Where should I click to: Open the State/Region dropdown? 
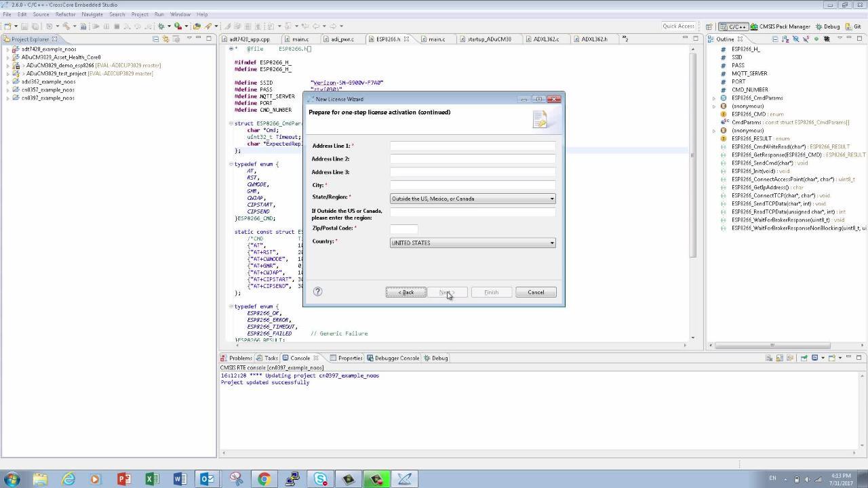pyautogui.click(x=473, y=199)
